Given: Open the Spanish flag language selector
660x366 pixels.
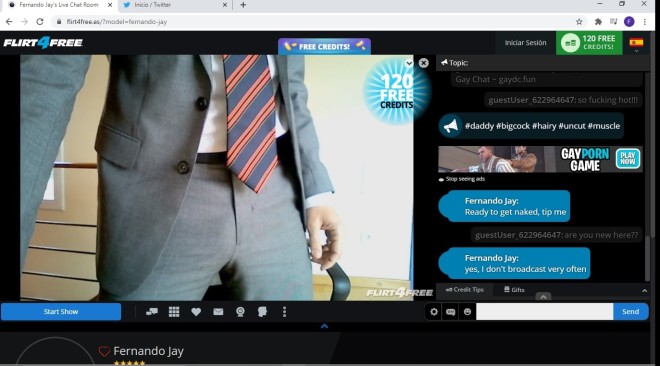Looking at the screenshot, I should coord(636,43).
